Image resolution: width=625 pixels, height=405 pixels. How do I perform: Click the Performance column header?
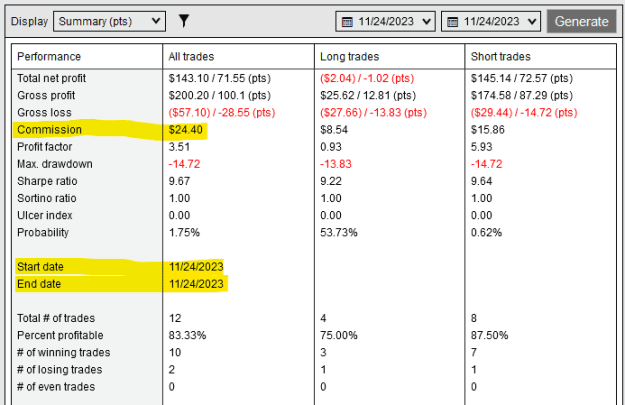coord(49,57)
